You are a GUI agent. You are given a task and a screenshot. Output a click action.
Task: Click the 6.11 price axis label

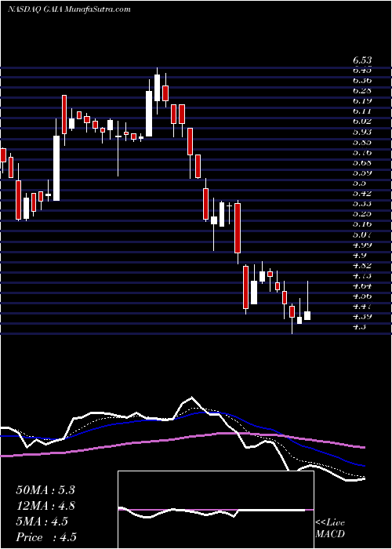tap(362, 111)
